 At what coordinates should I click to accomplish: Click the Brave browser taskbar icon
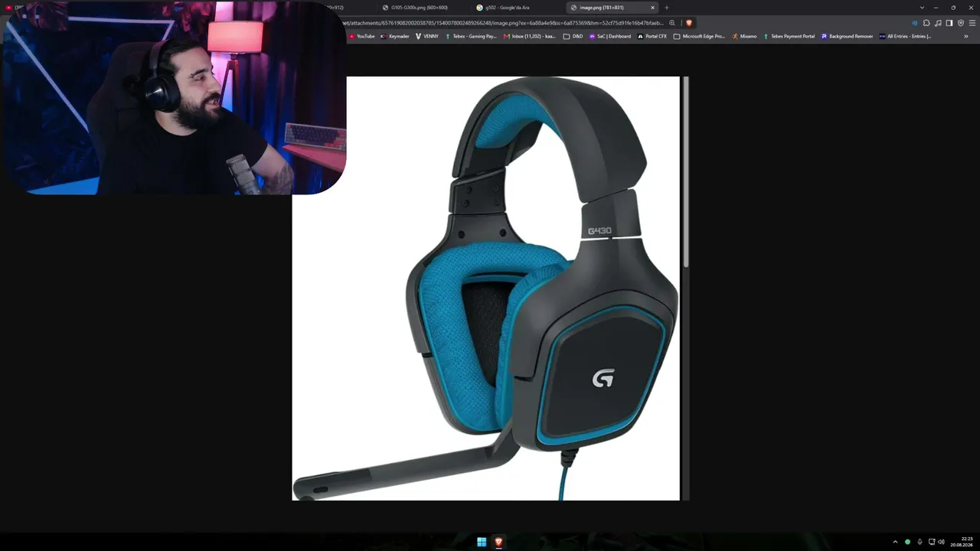coord(498,542)
